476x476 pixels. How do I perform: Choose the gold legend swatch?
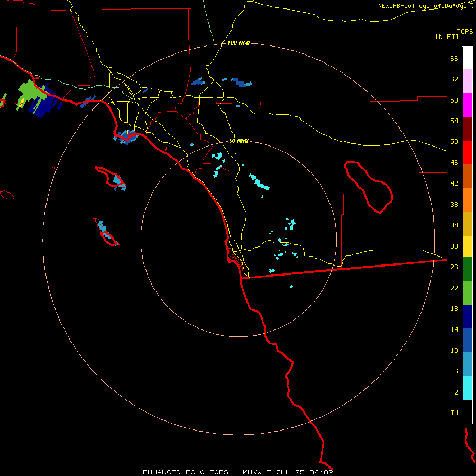click(x=467, y=224)
